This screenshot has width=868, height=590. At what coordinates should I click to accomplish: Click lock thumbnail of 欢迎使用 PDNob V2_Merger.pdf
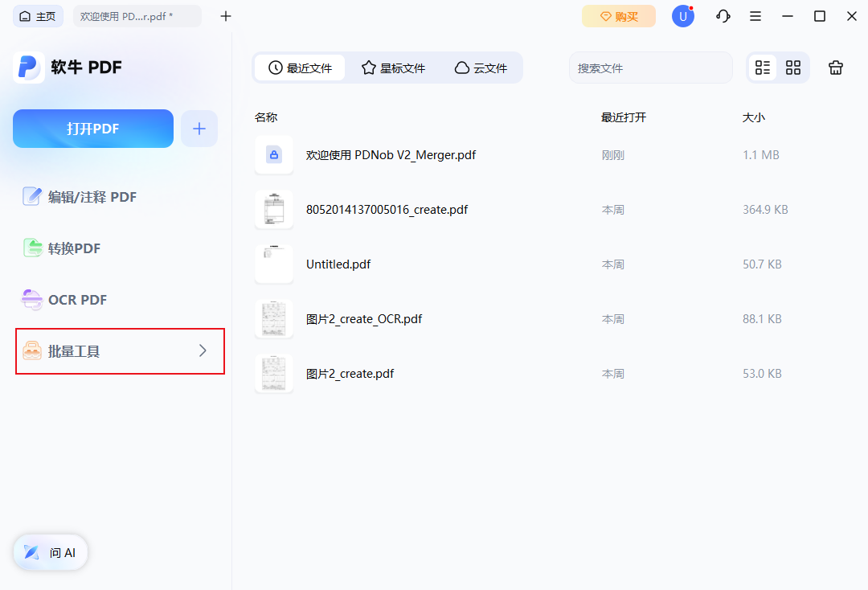tap(274, 155)
